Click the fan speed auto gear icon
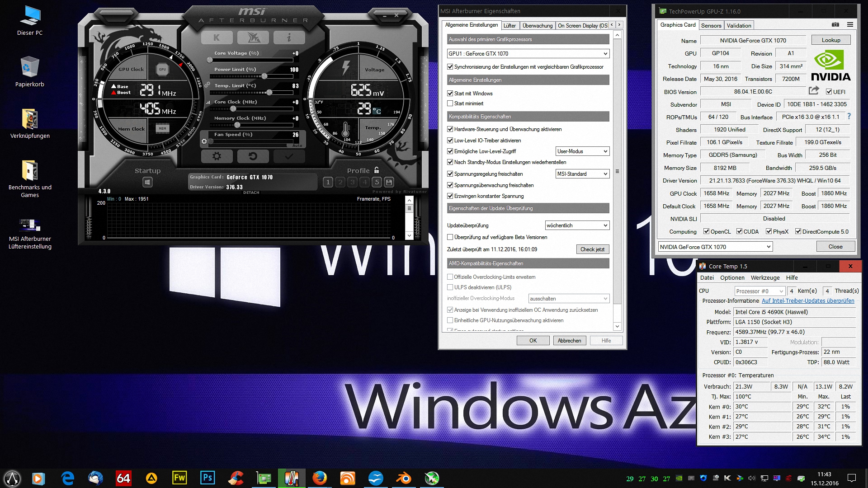Viewport: 868px width, 488px height. coord(204,141)
